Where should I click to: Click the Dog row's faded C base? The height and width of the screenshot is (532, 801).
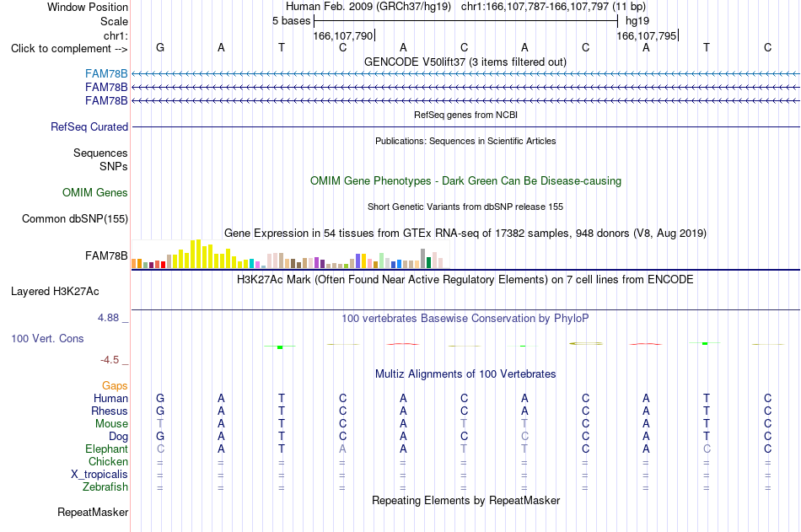pos(524,437)
